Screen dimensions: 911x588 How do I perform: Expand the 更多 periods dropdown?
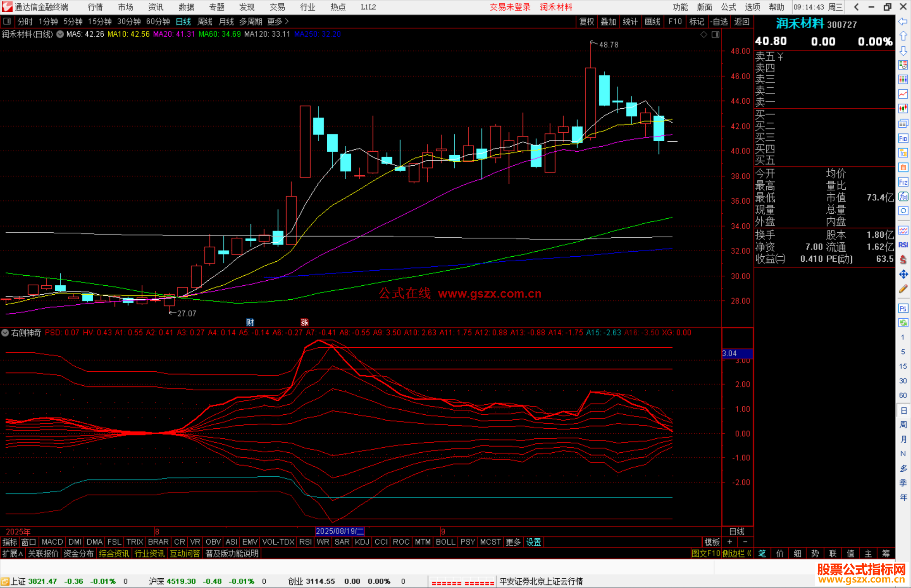[278, 21]
